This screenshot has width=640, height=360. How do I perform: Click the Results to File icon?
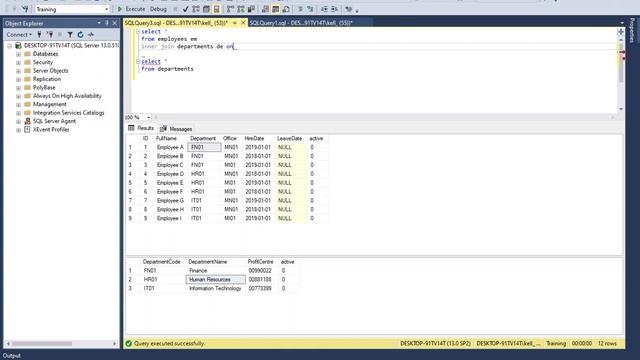(286, 9)
